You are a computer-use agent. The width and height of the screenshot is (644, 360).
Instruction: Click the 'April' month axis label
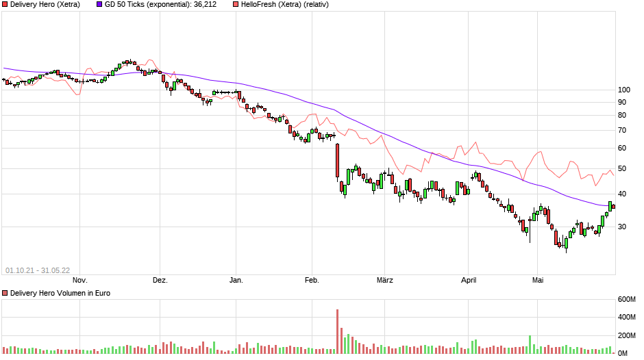click(x=469, y=281)
